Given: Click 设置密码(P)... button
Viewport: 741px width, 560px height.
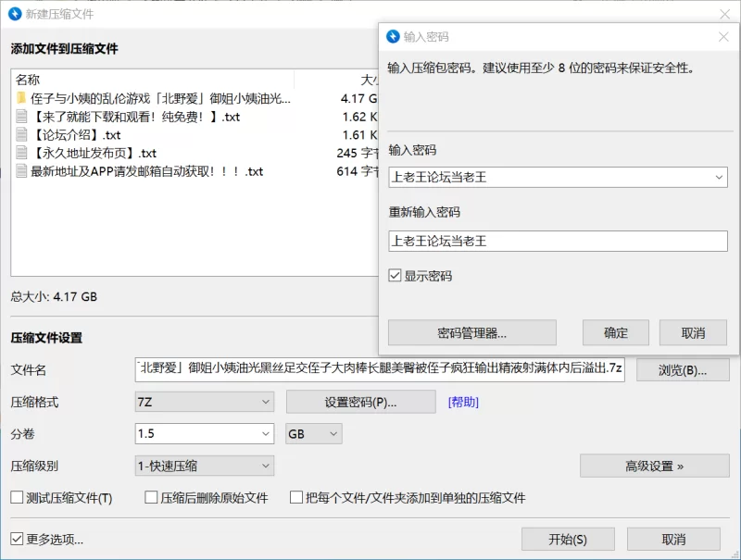Looking at the screenshot, I should point(360,402).
